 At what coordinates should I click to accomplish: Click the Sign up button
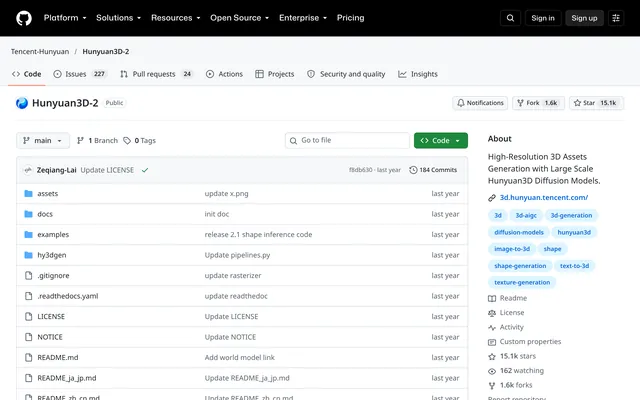pyautogui.click(x=584, y=18)
